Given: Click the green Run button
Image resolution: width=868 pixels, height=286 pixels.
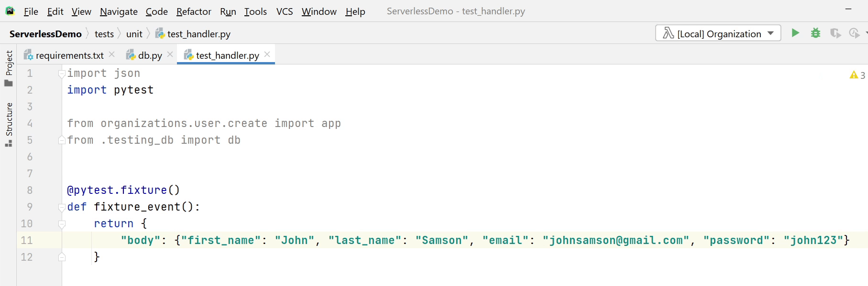Looking at the screenshot, I should [x=795, y=33].
